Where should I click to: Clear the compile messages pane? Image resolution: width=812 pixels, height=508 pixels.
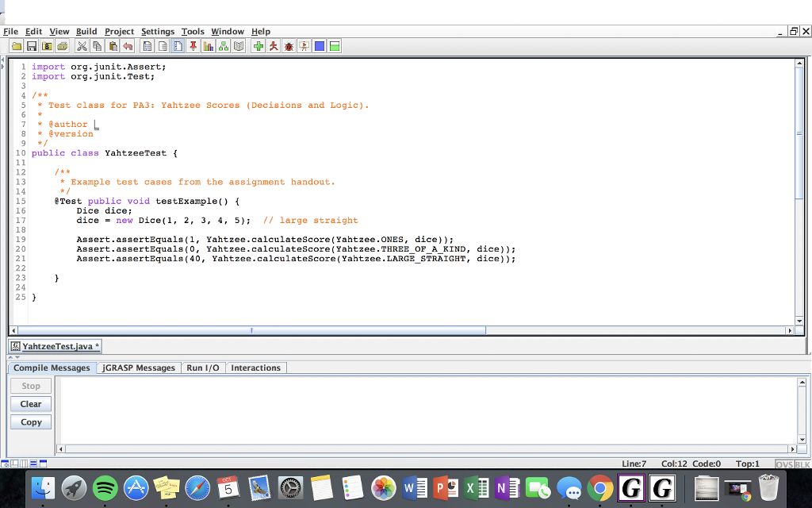pos(30,403)
